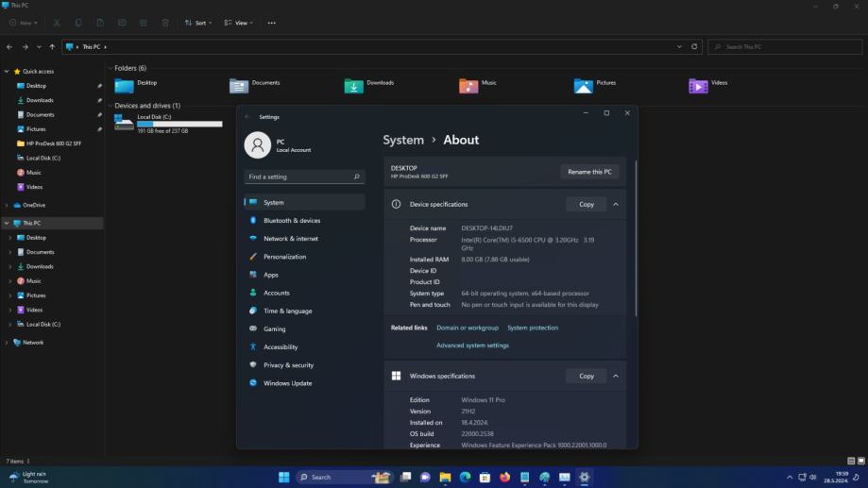The width and height of the screenshot is (868, 488).
Task: Open the Downloads folder icon in Folders
Action: coord(353,86)
